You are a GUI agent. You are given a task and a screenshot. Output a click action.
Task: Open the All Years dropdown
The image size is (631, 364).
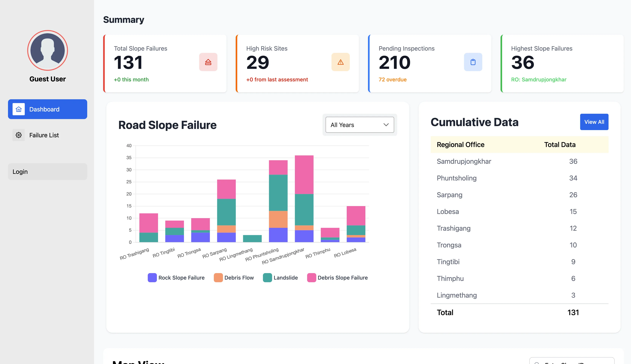coord(360,125)
